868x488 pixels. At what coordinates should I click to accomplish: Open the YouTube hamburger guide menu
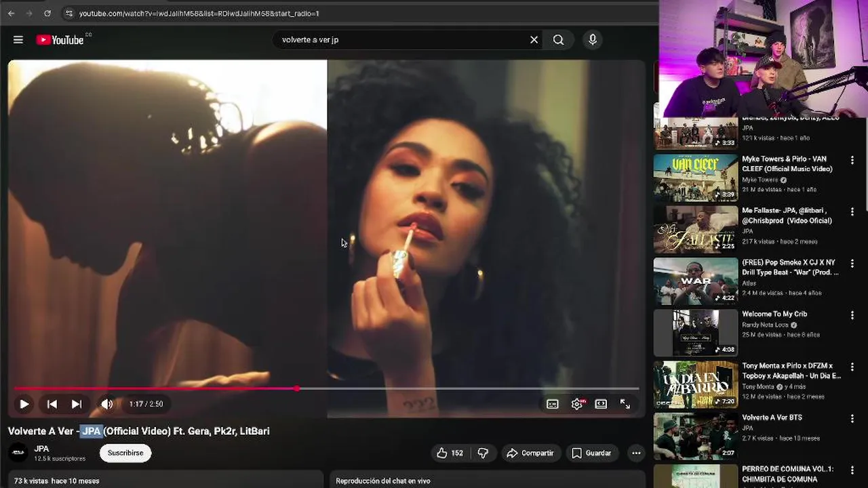[x=18, y=40]
